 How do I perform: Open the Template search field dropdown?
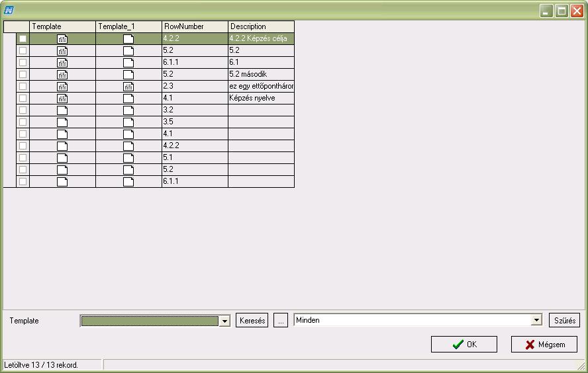pos(224,321)
